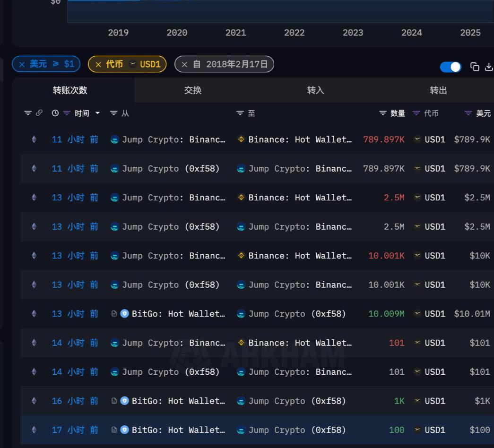Open 11 小时 前 time of red 789.897K row

(x=75, y=139)
